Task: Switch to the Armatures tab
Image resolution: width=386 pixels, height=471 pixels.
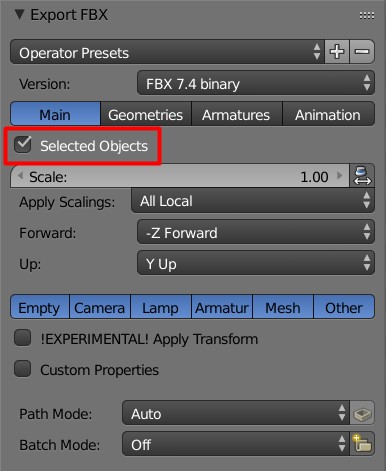Action: pos(237,114)
